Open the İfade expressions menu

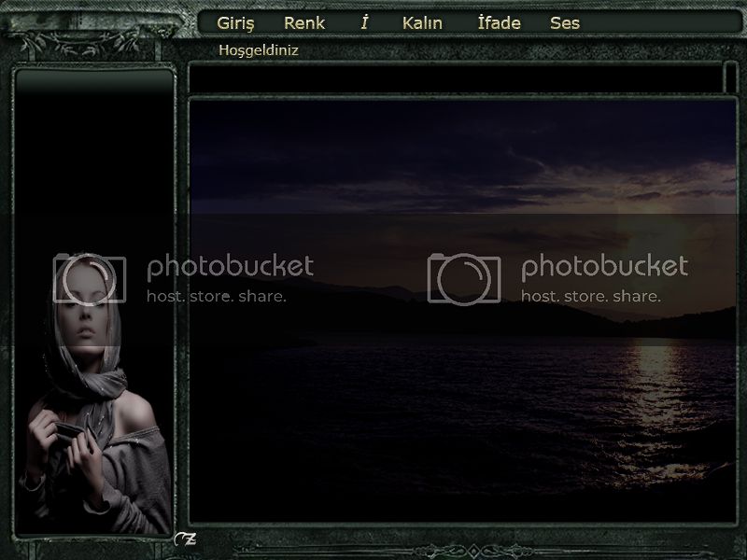coord(499,22)
